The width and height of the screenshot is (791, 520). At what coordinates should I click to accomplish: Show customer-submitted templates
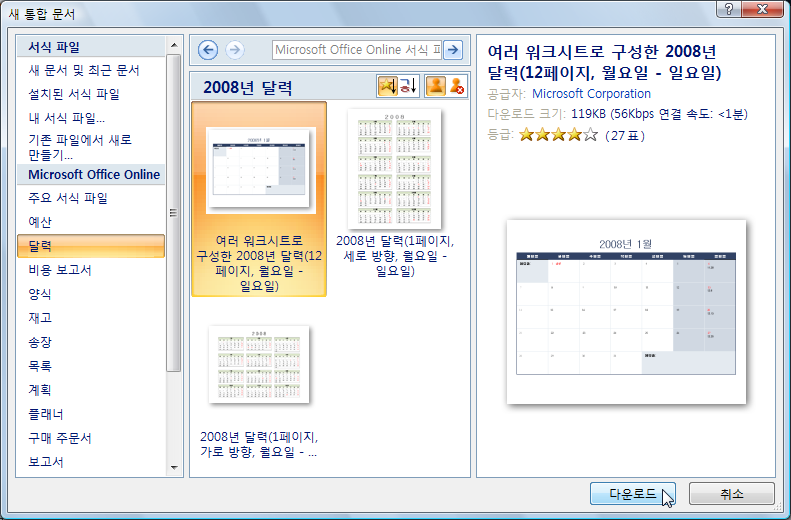435,86
